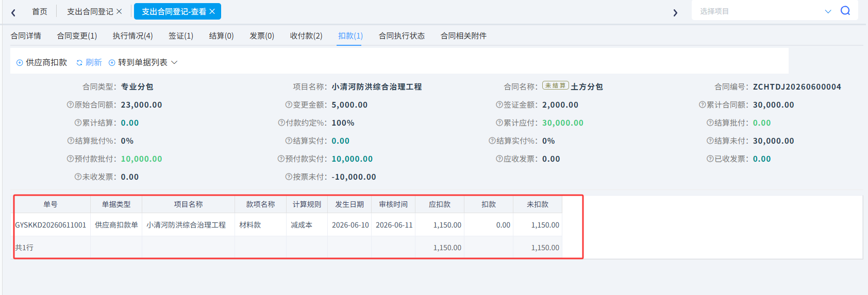Open the 签证(1) tab

(181, 36)
